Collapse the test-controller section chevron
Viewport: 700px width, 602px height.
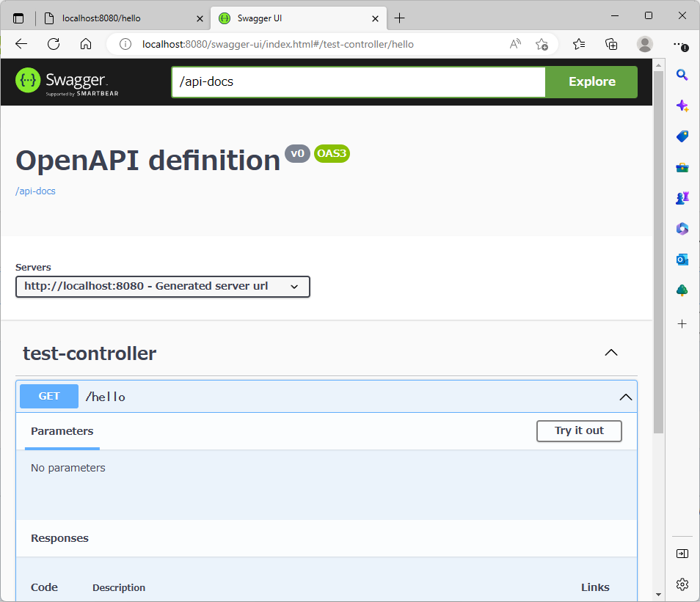click(x=610, y=353)
